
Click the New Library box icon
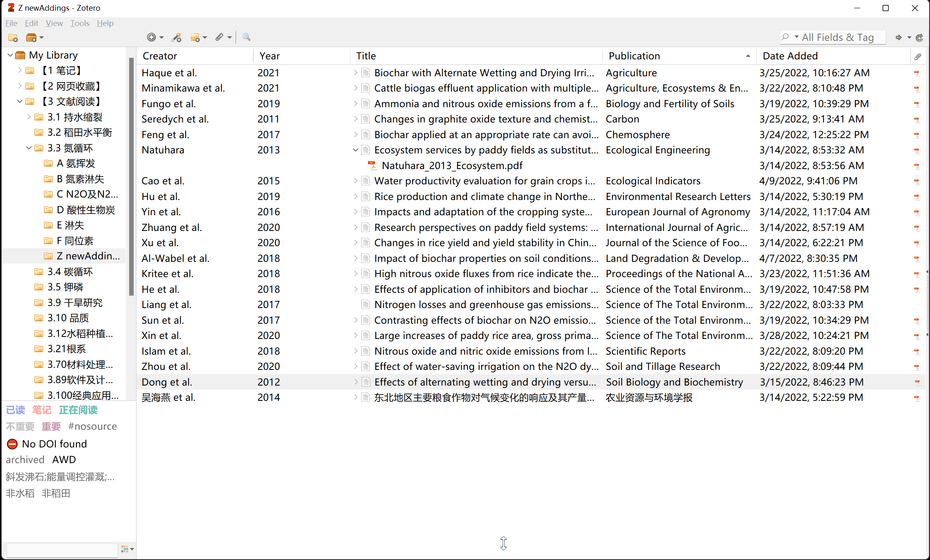point(31,38)
